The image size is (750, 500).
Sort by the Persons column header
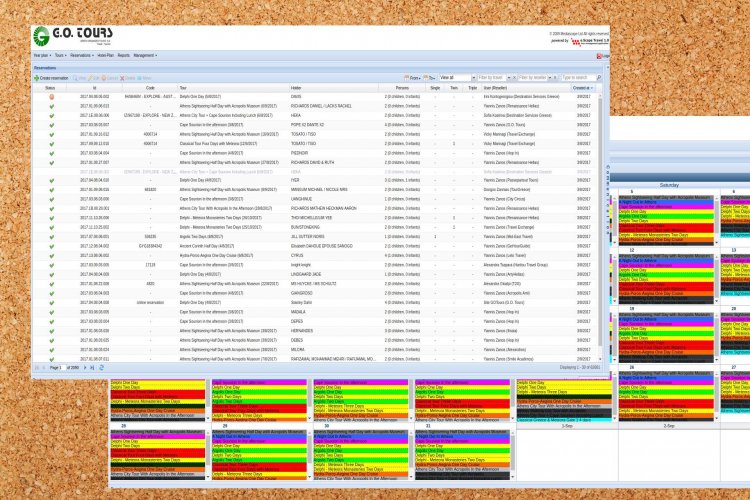[x=402, y=88]
